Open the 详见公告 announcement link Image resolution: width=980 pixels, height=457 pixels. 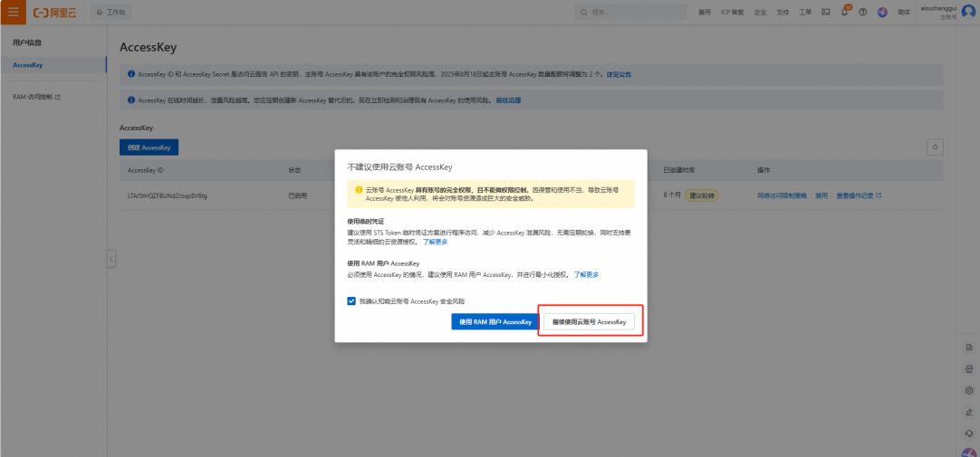[x=618, y=74]
